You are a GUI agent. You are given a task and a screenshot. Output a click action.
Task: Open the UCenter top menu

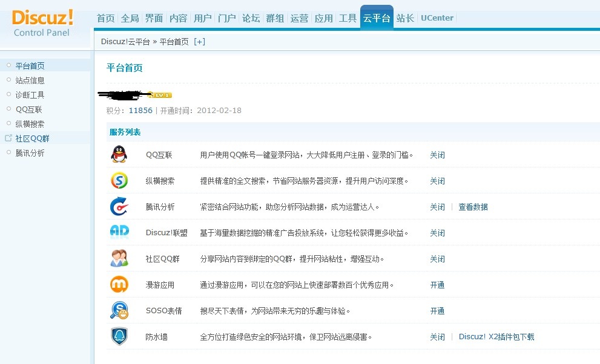coord(437,18)
